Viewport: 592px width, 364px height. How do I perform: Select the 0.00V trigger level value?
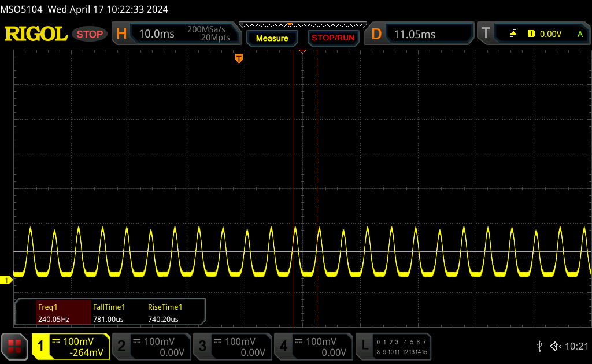pos(550,34)
